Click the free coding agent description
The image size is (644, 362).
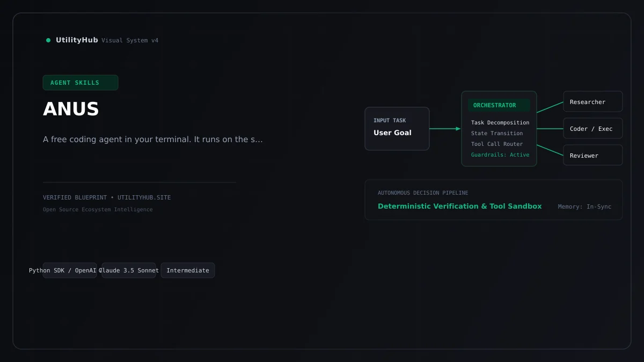[x=153, y=139]
